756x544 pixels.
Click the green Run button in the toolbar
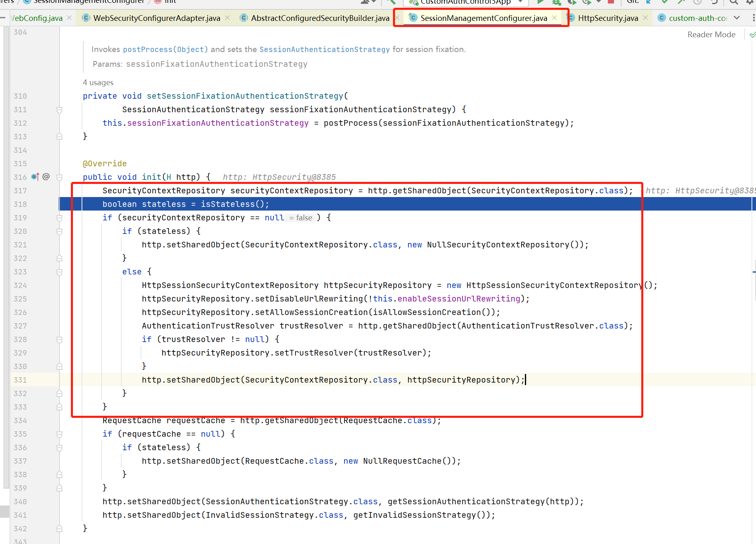point(540,2)
